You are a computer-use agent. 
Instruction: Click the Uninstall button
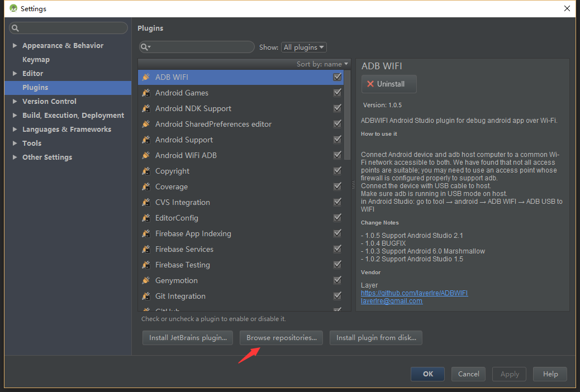click(x=389, y=84)
